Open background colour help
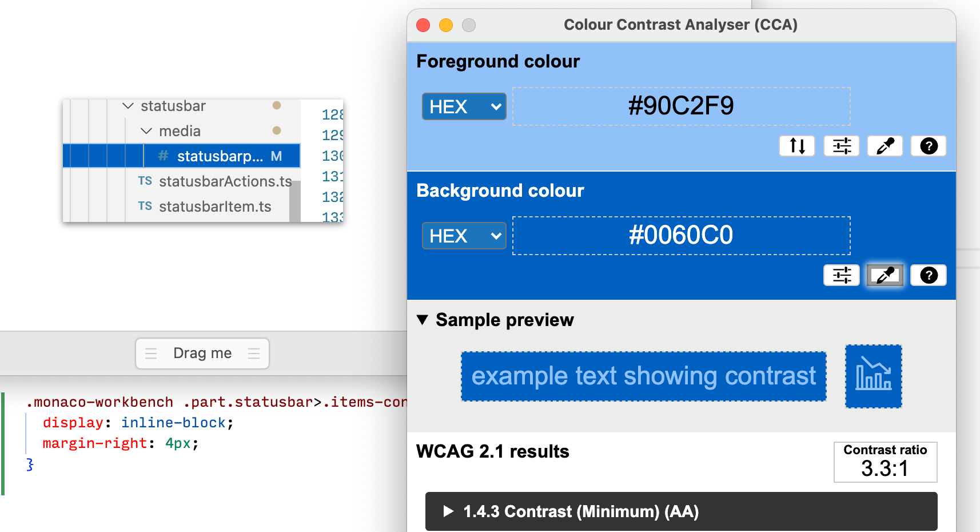This screenshot has width=980, height=532. (928, 275)
